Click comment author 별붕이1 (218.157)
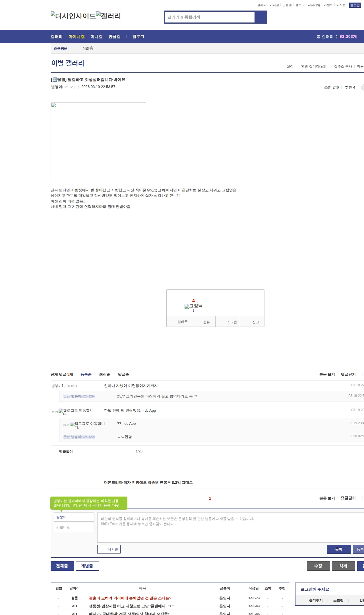The width and height of the screenshot is (364, 615). (64, 386)
